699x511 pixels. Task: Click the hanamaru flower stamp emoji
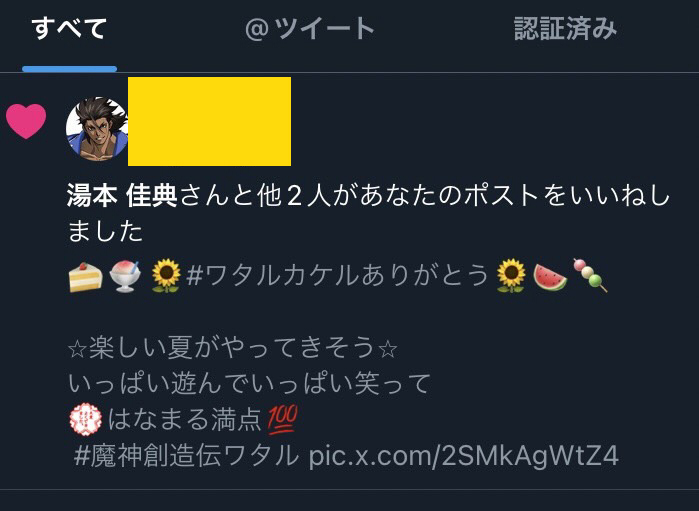pos(86,419)
